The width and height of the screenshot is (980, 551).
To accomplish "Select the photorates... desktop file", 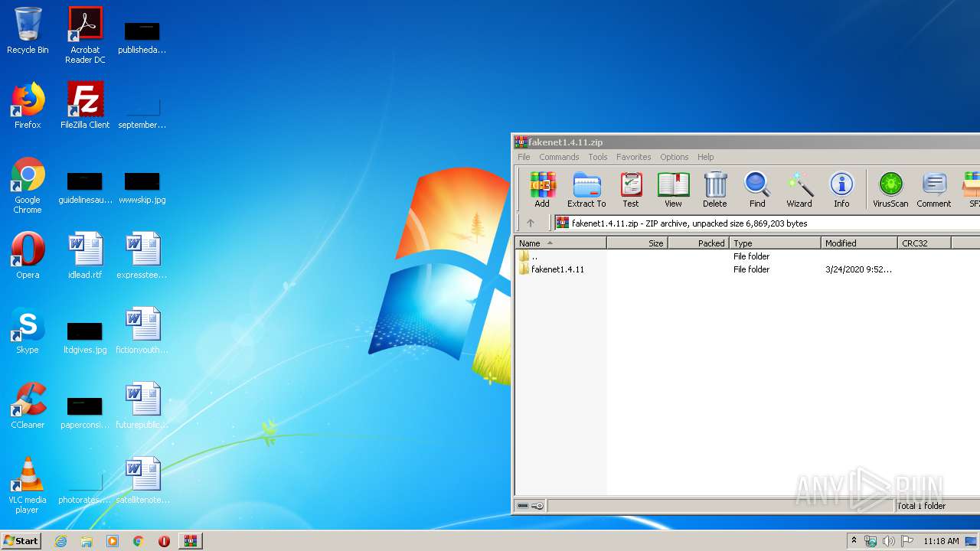I will [85, 487].
